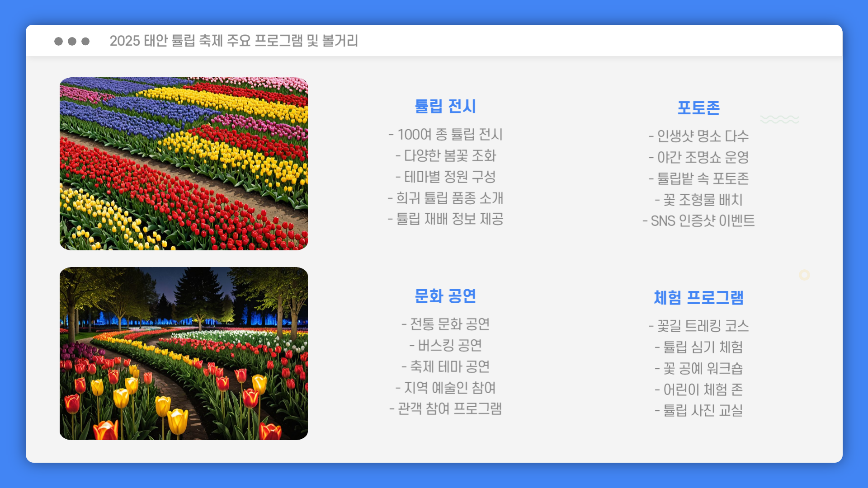This screenshot has height=488, width=868.
Task: Click the first gray window dot
Action: click(58, 41)
